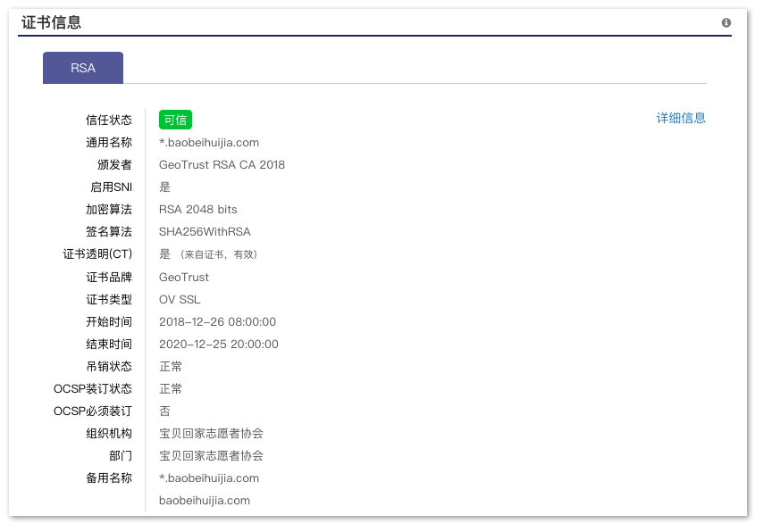Image resolution: width=763 pixels, height=532 pixels.
Task: Select the GeoTrust certificate brand value
Action: pos(184,278)
